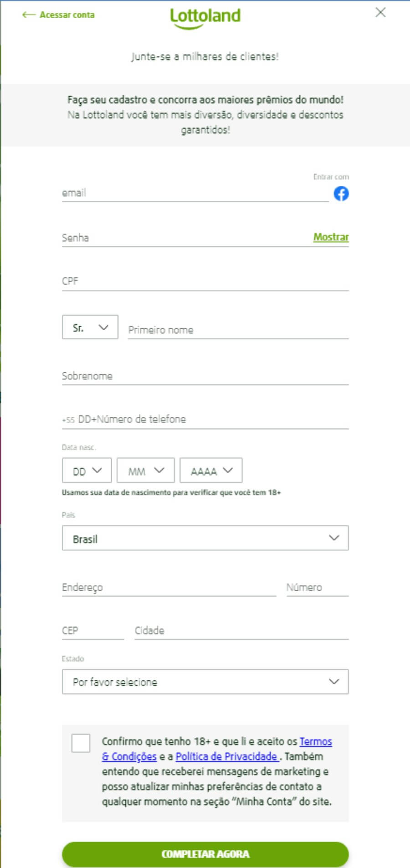Expand the País dropdown showing Brasil

pyautogui.click(x=205, y=538)
